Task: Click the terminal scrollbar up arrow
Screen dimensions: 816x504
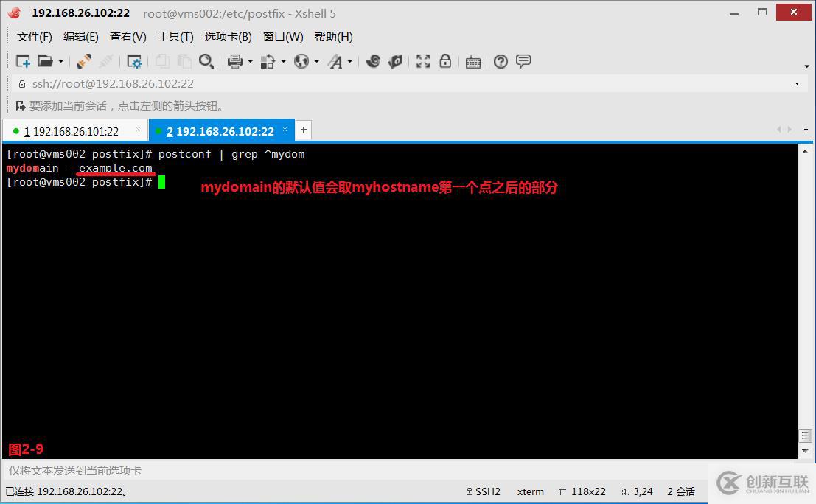Action: [805, 151]
